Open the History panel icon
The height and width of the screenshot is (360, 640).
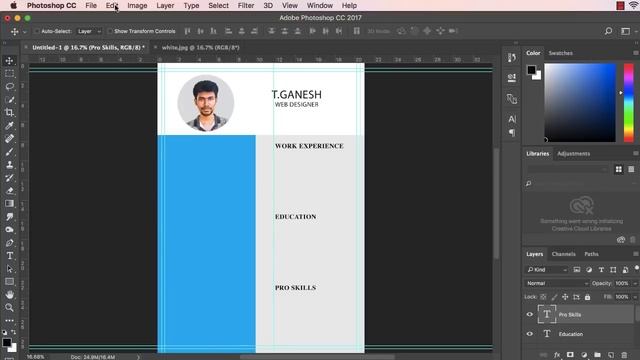click(x=512, y=58)
